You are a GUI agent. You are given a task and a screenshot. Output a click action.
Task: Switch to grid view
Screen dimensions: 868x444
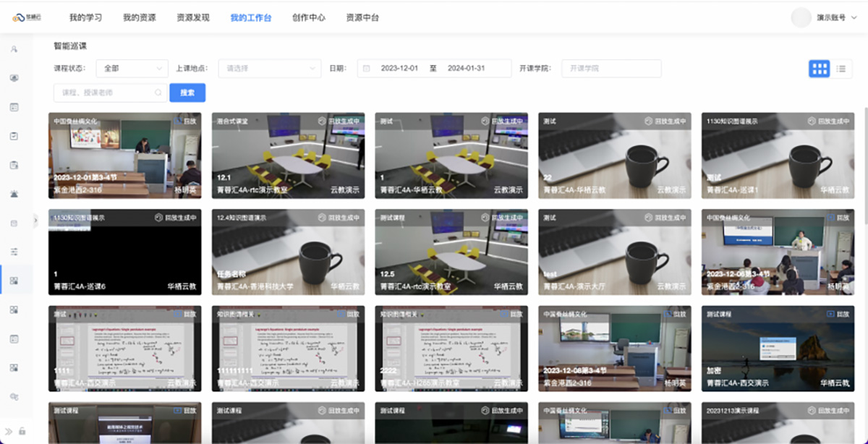pos(820,69)
